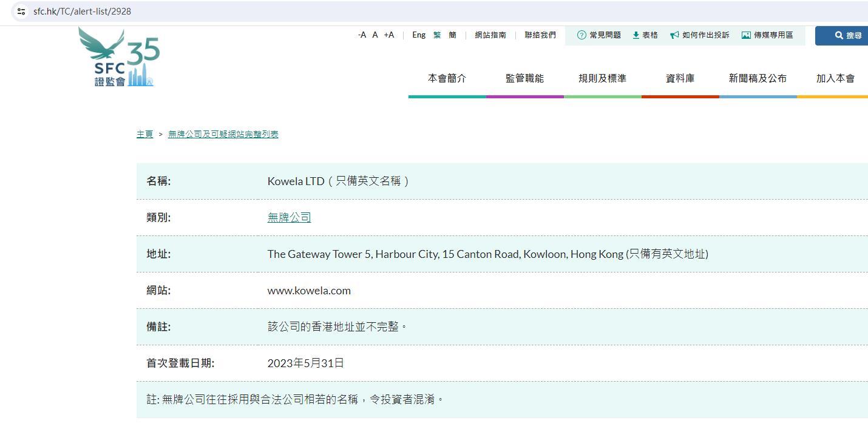Screen dimensions: 868x443
Task: Increase font size with +A
Action: (x=388, y=35)
